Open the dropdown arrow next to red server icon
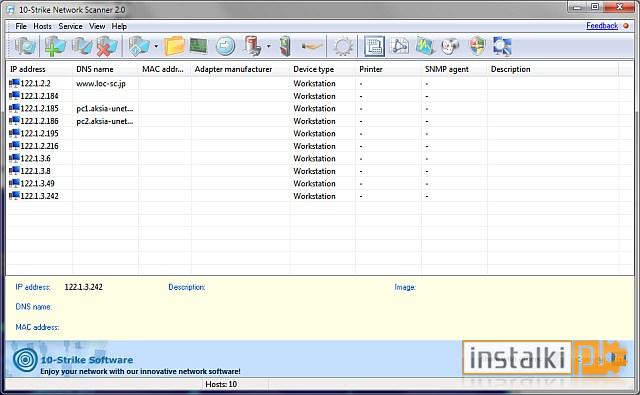 click(x=268, y=47)
